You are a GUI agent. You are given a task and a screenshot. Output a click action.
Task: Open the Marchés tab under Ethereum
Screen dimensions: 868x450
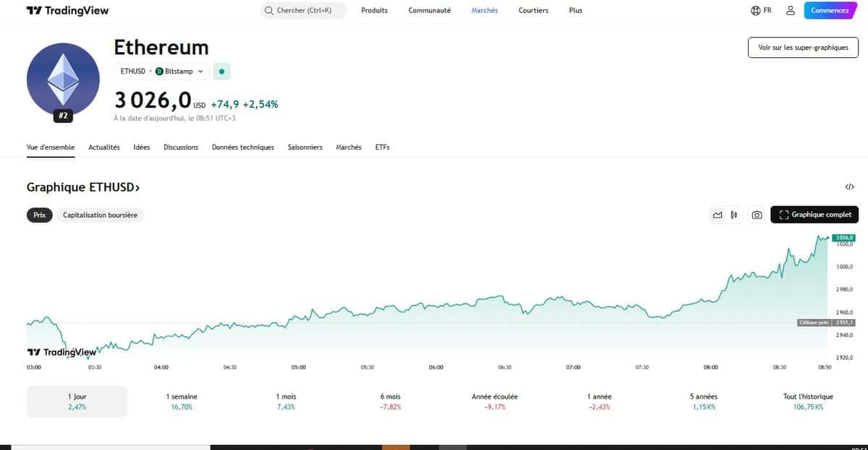(349, 147)
